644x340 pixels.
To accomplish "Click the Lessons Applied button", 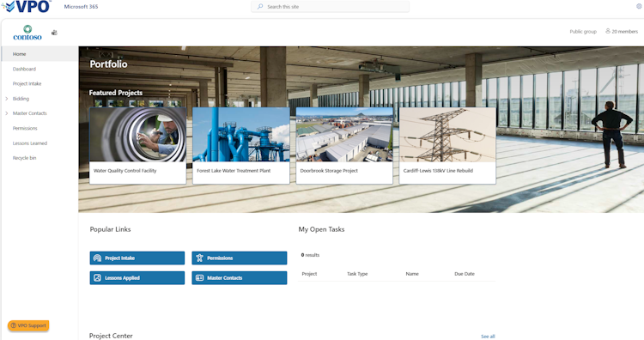I will click(137, 278).
